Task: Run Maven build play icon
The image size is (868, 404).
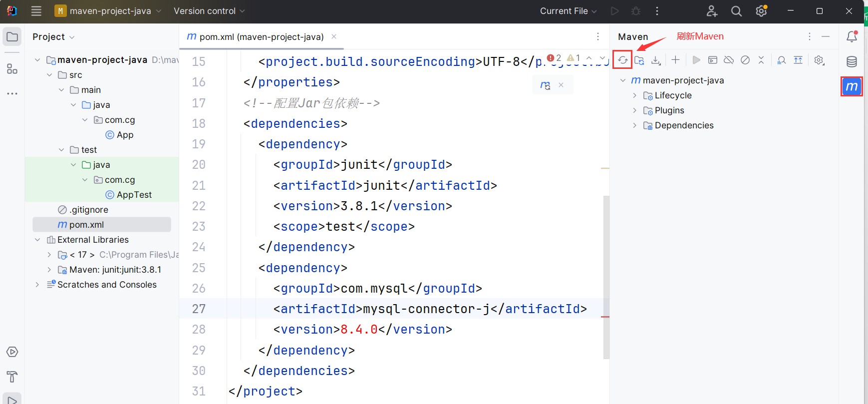Action: point(696,60)
